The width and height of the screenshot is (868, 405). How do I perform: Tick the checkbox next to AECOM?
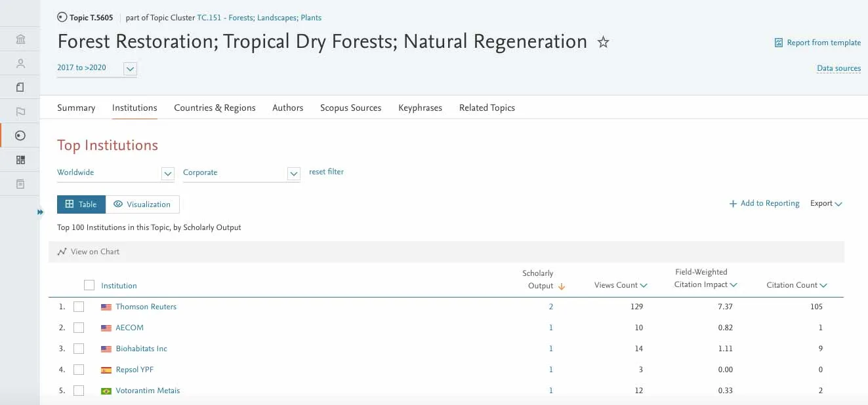79,328
